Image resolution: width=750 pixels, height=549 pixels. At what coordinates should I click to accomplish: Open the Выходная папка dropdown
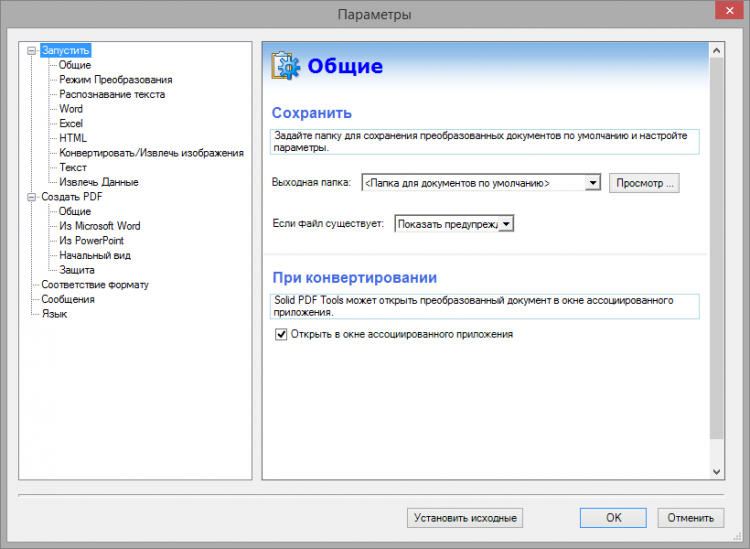592,183
